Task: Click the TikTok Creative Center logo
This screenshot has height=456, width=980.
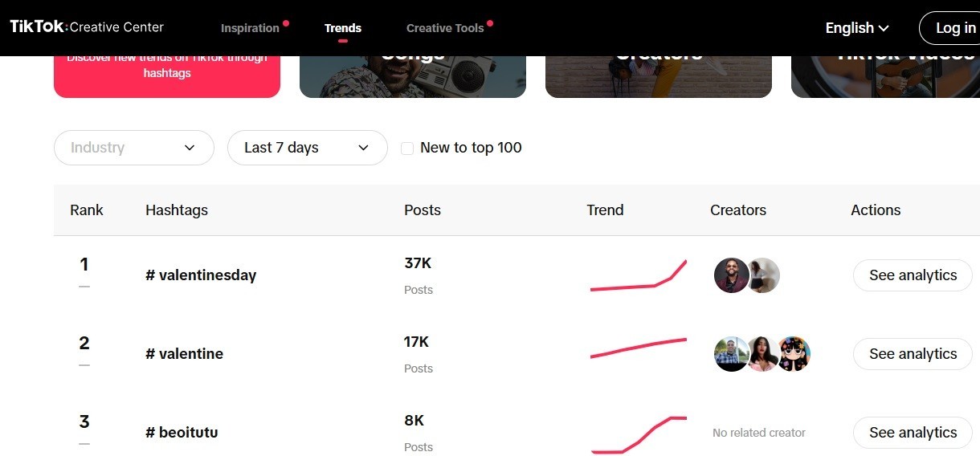Action: 87,27
